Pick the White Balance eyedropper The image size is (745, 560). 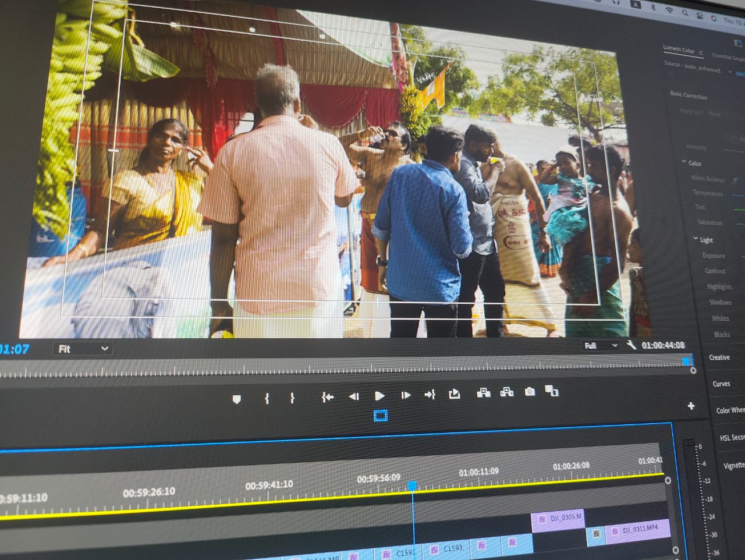coord(735,181)
